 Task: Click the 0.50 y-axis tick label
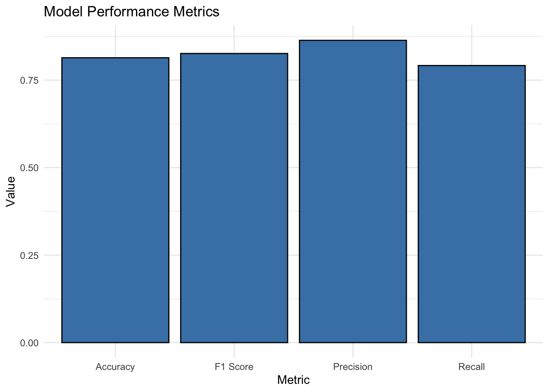point(29,168)
